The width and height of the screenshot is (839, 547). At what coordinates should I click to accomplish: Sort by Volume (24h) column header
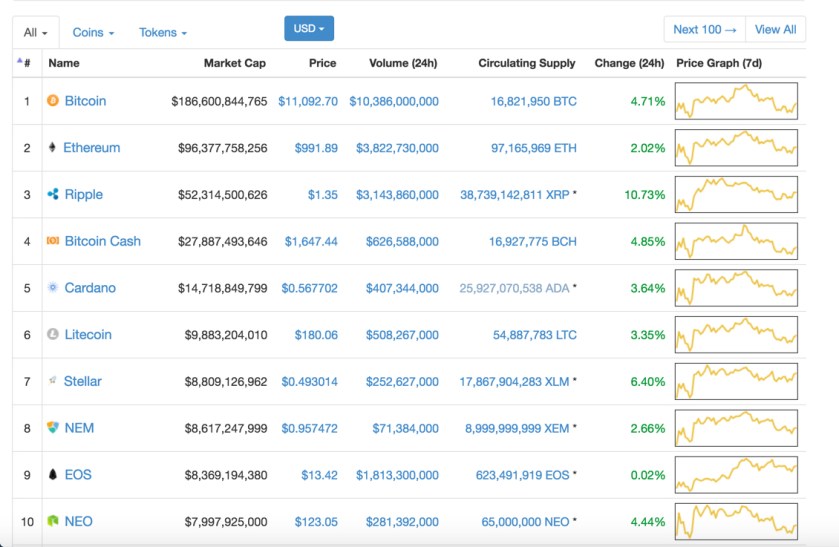[x=403, y=63]
